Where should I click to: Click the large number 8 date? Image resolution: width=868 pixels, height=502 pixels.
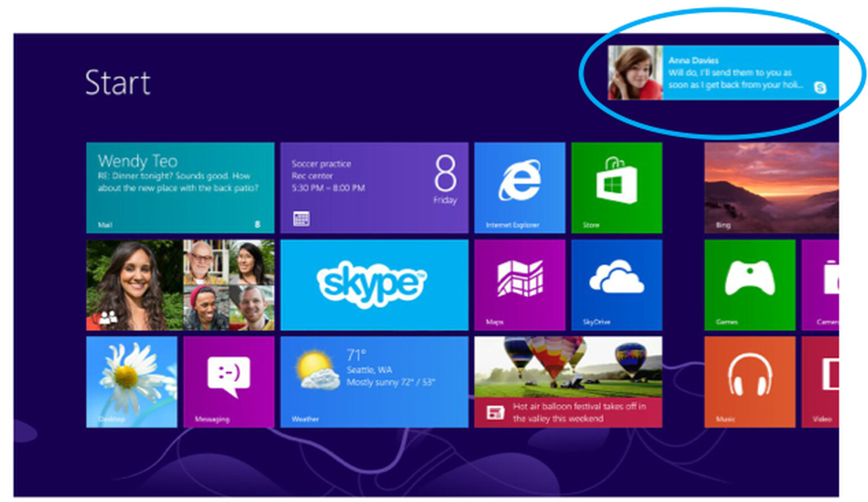(x=445, y=174)
